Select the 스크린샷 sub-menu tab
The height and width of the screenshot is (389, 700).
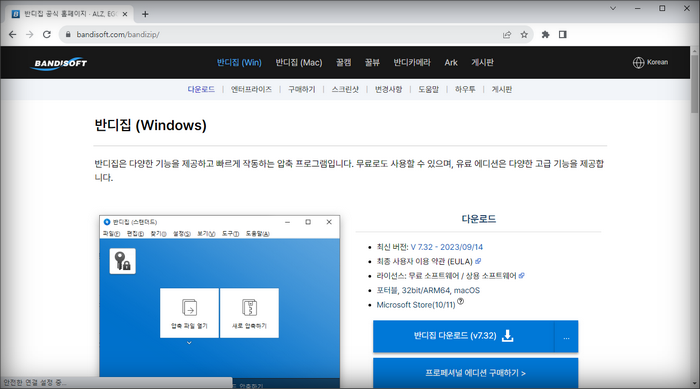pos(345,89)
